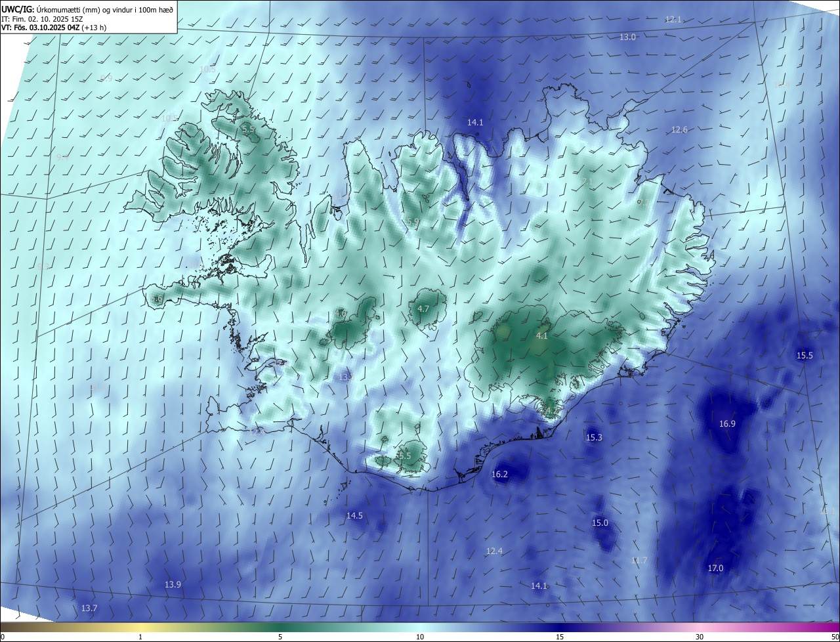Click the 5.5 value on Mýrdalsjökull glacier
This screenshot has height=642, width=840.
[404, 455]
